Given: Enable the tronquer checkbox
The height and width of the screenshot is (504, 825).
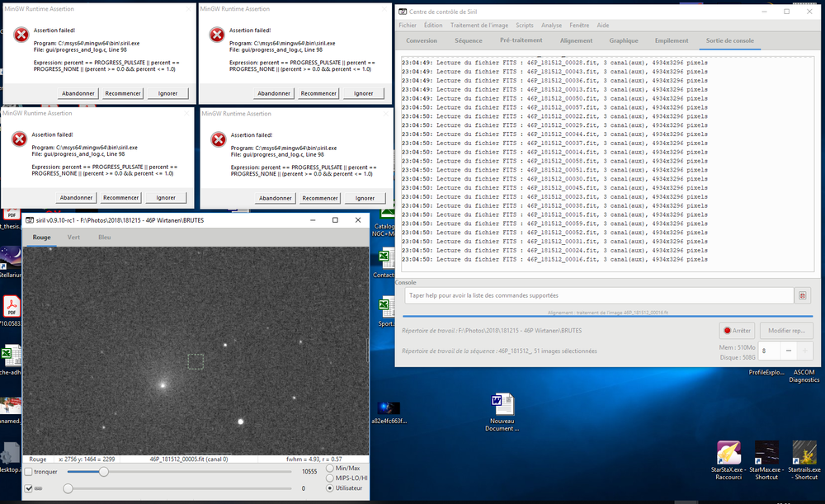Looking at the screenshot, I should (x=29, y=472).
